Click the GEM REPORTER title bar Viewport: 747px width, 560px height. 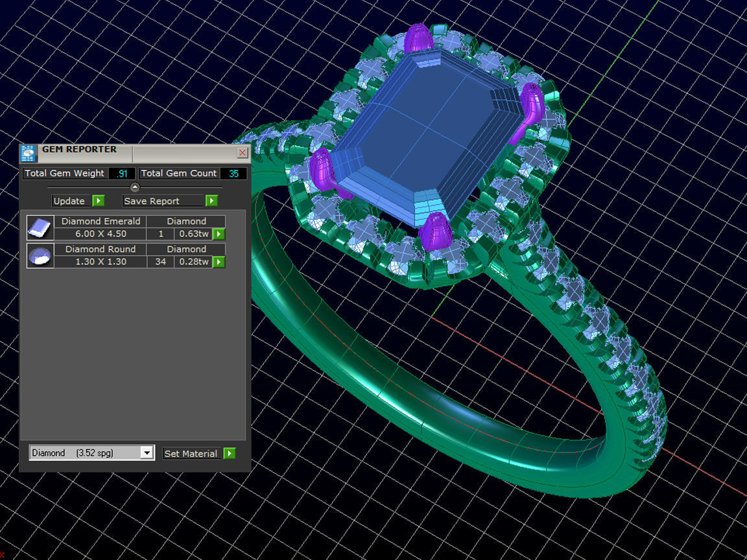point(136,154)
